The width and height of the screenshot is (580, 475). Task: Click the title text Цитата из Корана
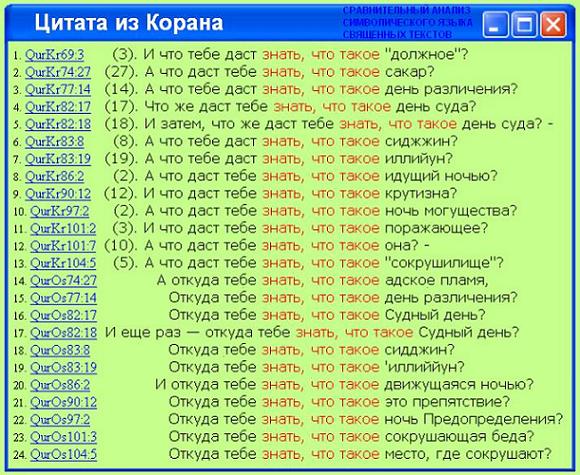click(x=129, y=23)
